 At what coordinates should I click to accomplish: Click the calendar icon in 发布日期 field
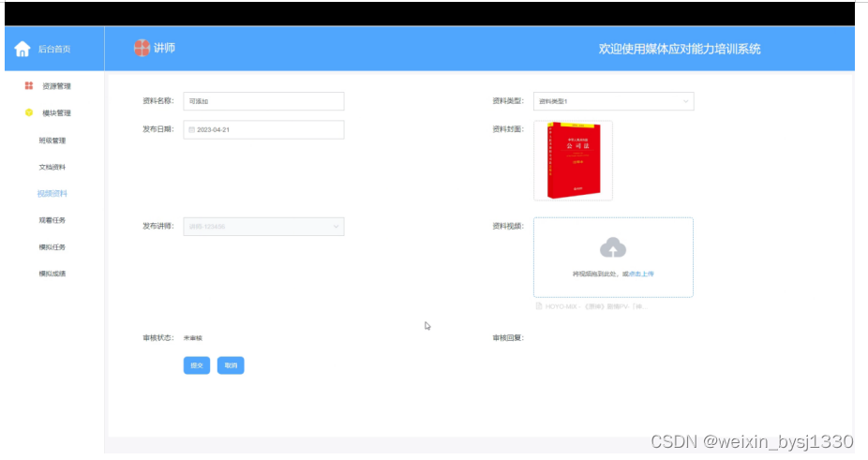(x=191, y=129)
